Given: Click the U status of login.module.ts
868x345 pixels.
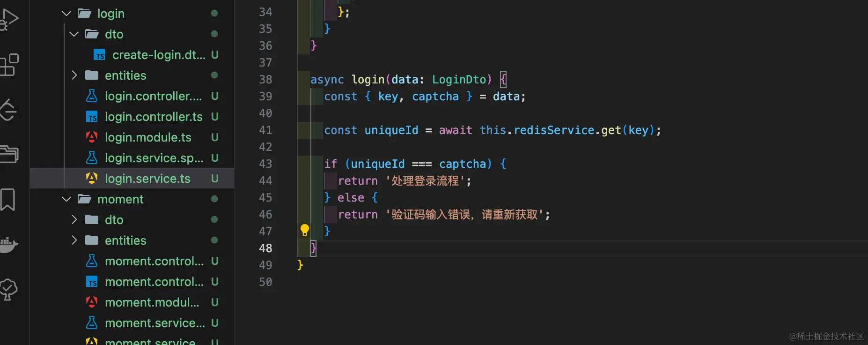Looking at the screenshot, I should pos(215,137).
